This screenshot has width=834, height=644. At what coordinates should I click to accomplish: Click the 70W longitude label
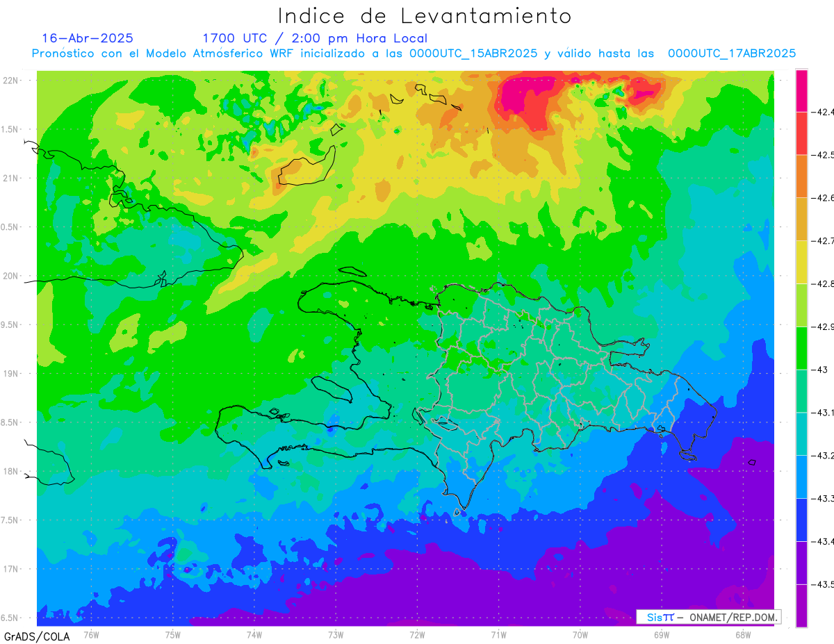pyautogui.click(x=580, y=635)
